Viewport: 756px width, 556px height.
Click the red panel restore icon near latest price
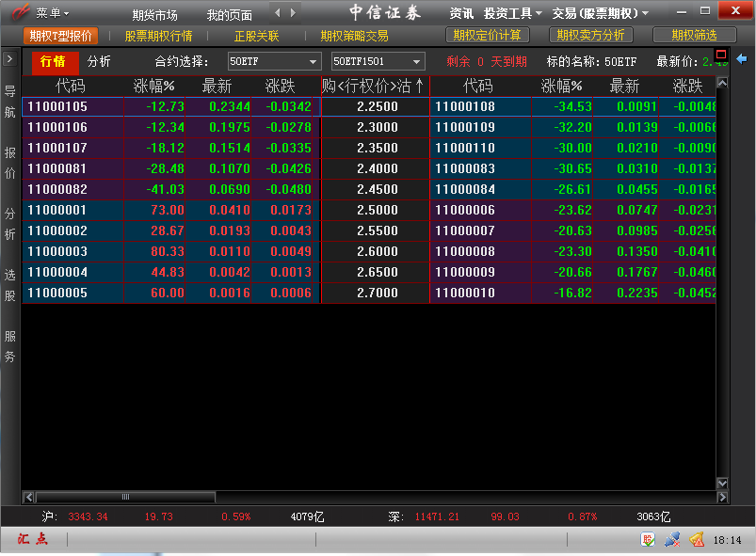[721, 55]
